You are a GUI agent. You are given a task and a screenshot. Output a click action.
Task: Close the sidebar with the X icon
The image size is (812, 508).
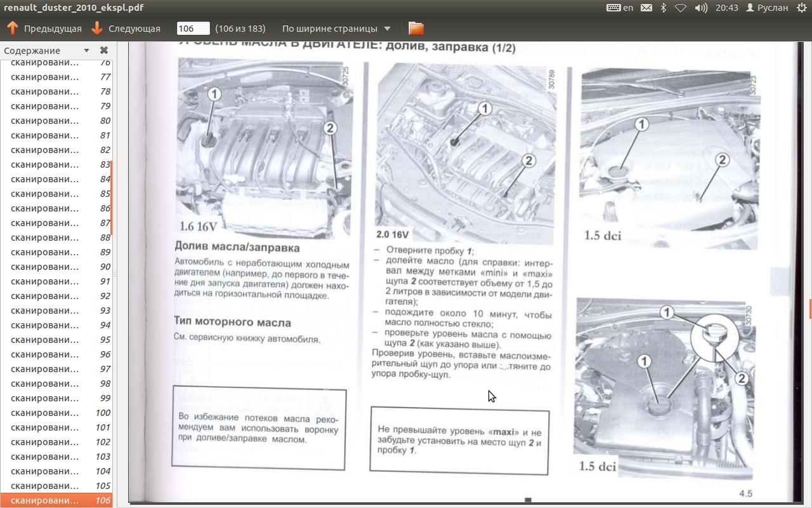point(104,51)
